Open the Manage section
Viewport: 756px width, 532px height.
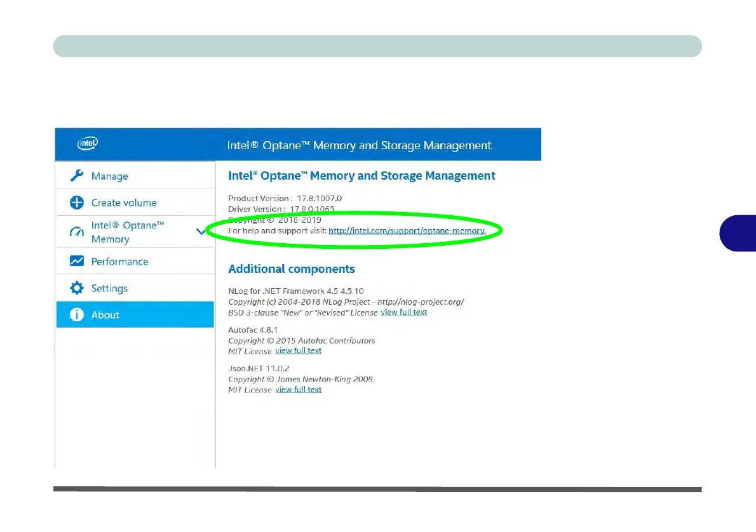tap(135, 175)
